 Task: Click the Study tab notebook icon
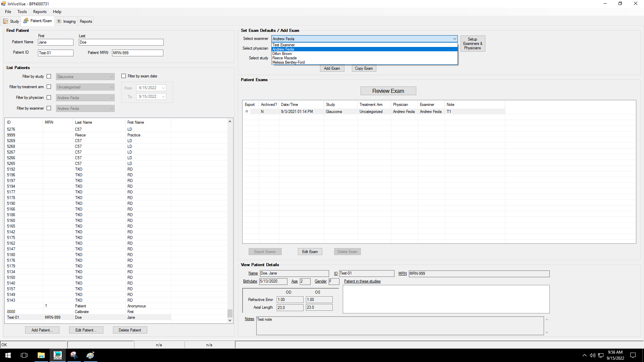[6, 21]
